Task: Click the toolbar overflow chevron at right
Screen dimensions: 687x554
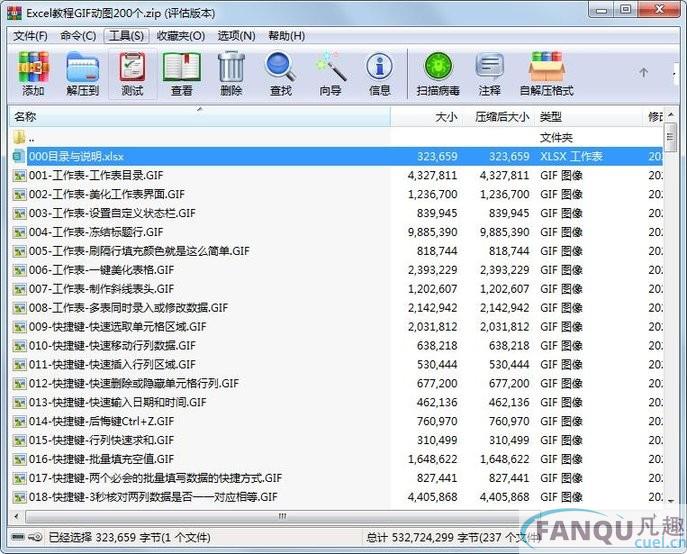Action: tap(675, 73)
